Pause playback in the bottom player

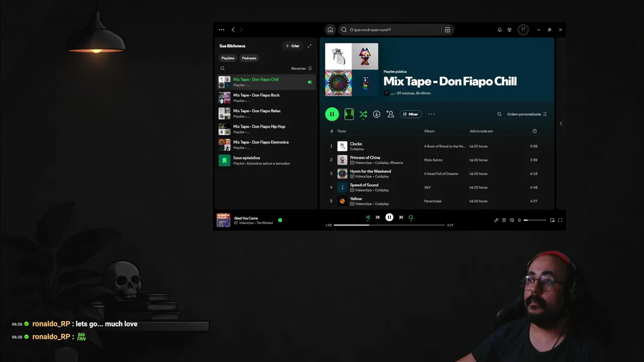coord(389,217)
